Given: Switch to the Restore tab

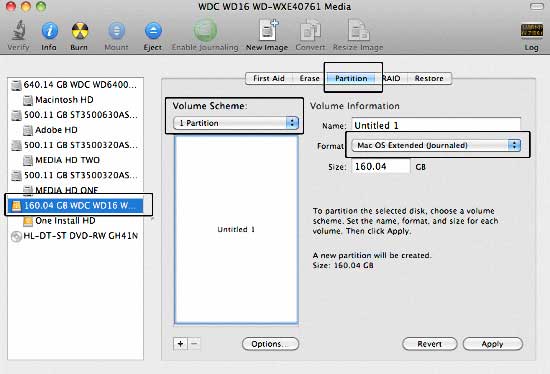Looking at the screenshot, I should 429,78.
